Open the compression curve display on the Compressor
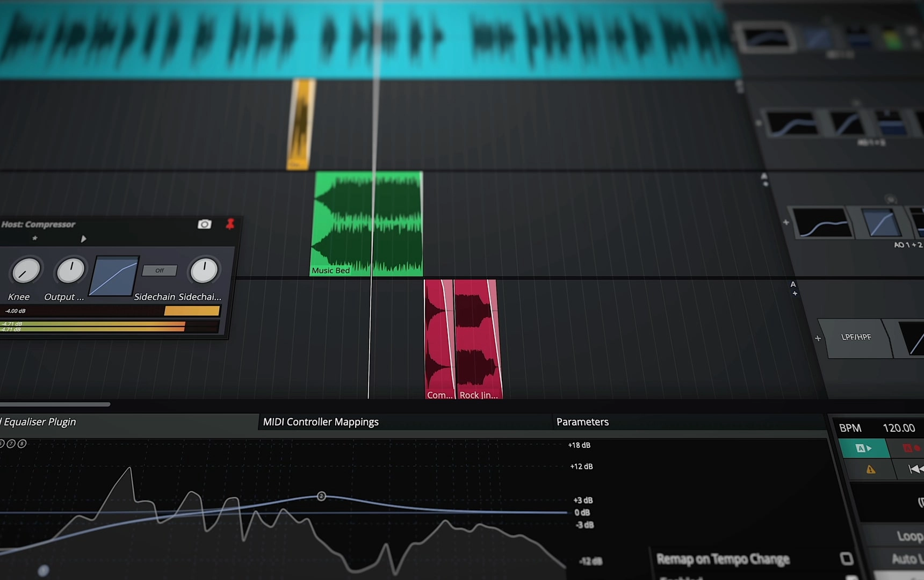Viewport: 924px width, 580px height. coord(114,275)
